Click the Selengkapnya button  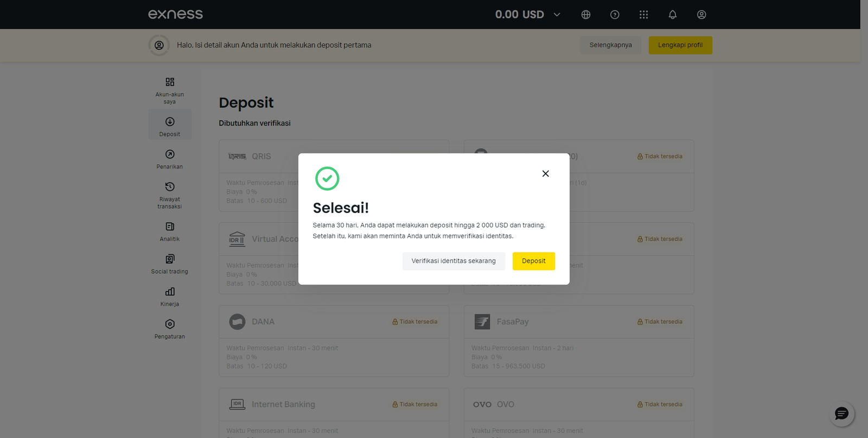tap(610, 45)
